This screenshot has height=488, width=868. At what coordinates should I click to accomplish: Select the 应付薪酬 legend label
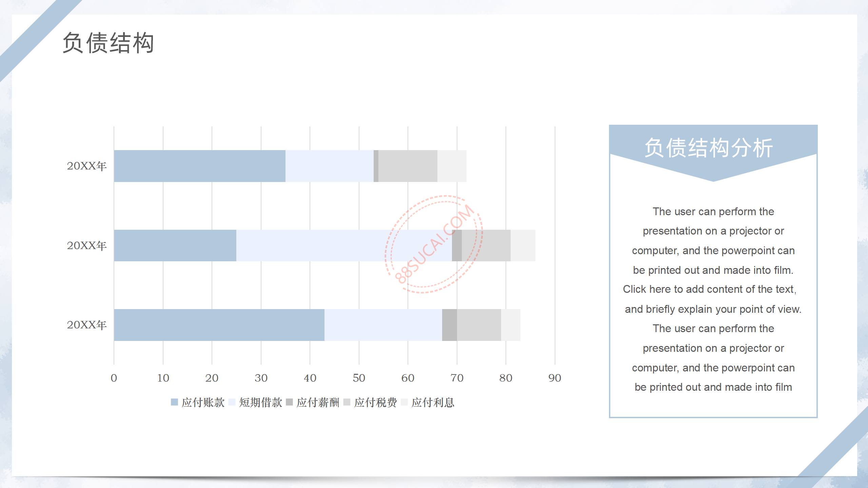(x=318, y=403)
